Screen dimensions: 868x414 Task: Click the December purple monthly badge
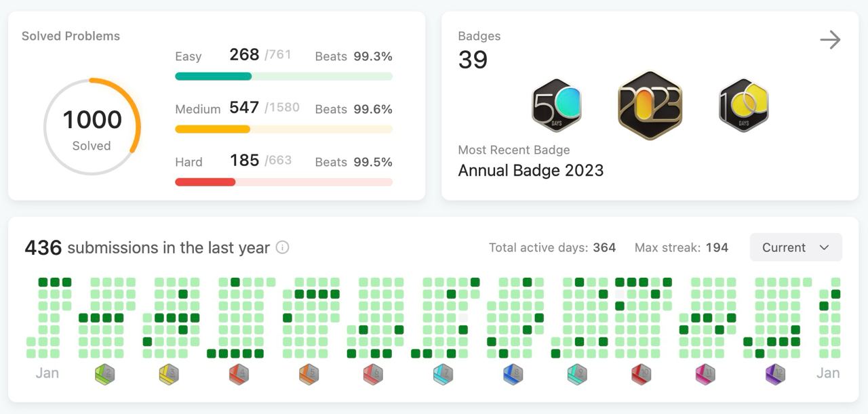(x=774, y=374)
